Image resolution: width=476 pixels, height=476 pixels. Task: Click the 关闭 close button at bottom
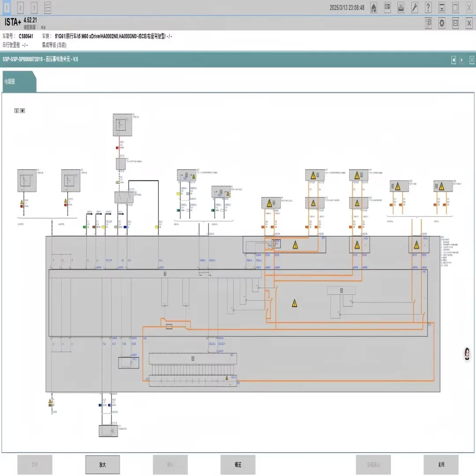point(441,465)
